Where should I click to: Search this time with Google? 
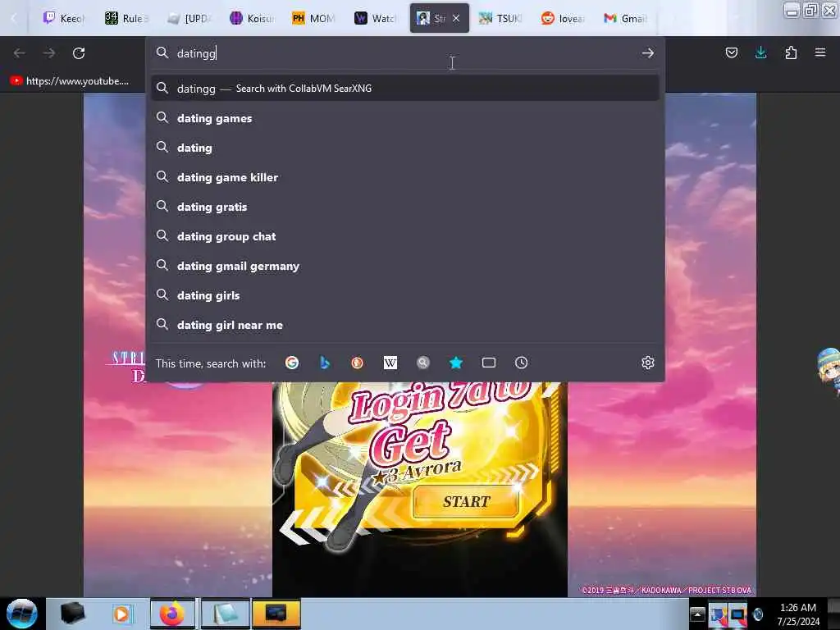(x=292, y=363)
